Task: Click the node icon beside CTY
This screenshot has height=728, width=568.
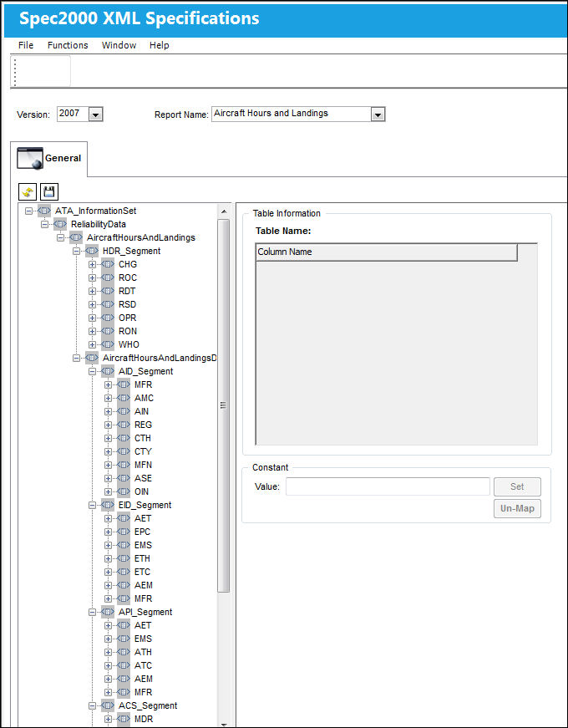Action: [x=124, y=451]
